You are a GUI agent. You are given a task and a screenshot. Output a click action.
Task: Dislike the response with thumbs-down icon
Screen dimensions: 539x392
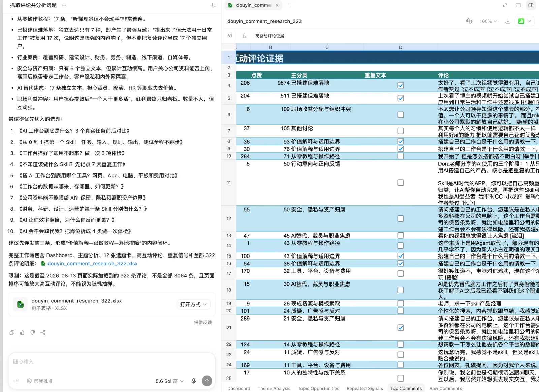coord(33,333)
